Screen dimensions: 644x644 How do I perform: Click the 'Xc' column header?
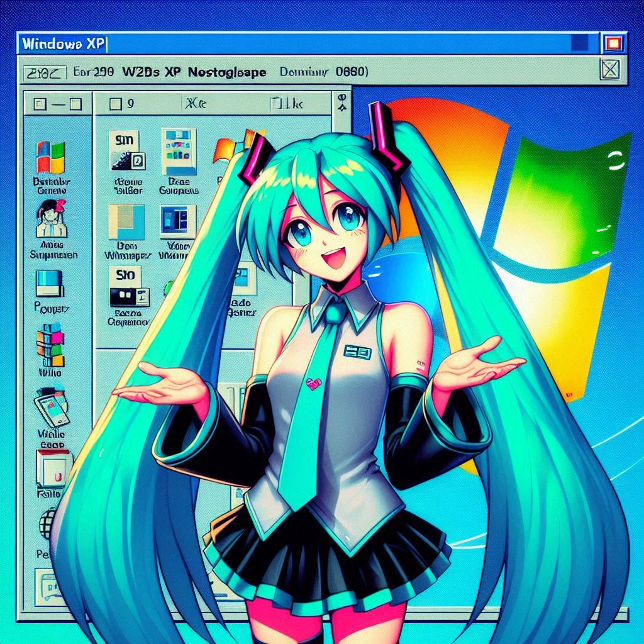point(196,104)
